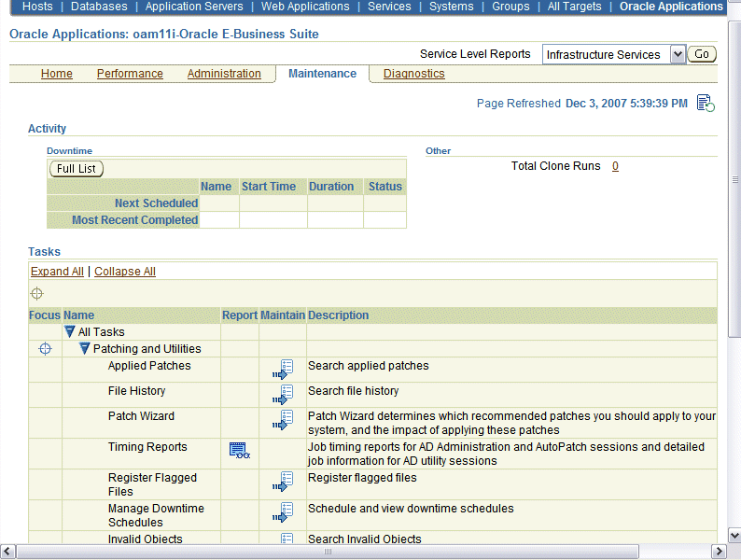This screenshot has height=560, width=741.
Task: Click the page refresh icon
Action: (706, 103)
